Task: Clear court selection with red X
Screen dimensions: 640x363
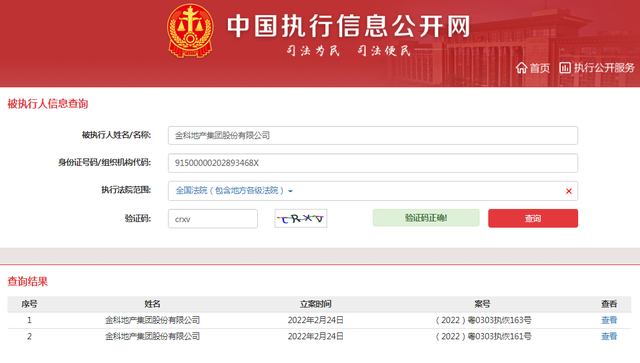Action: tap(569, 191)
